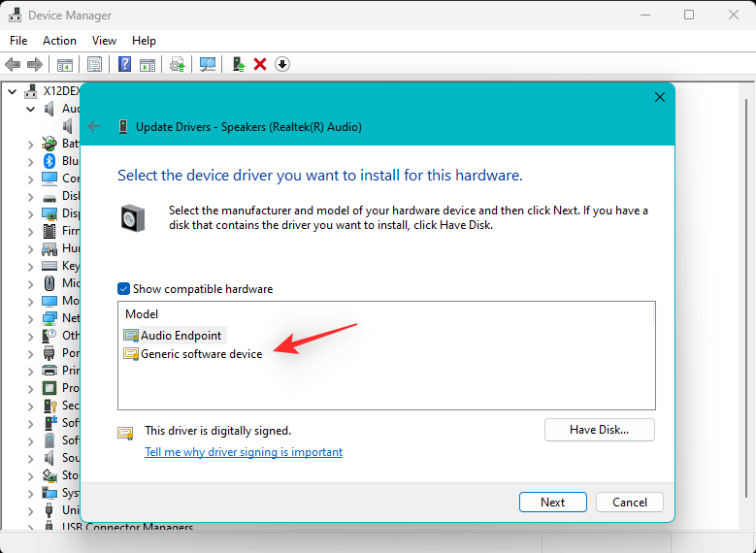Open the Action menu
Viewport: 756px width, 553px height.
point(59,41)
